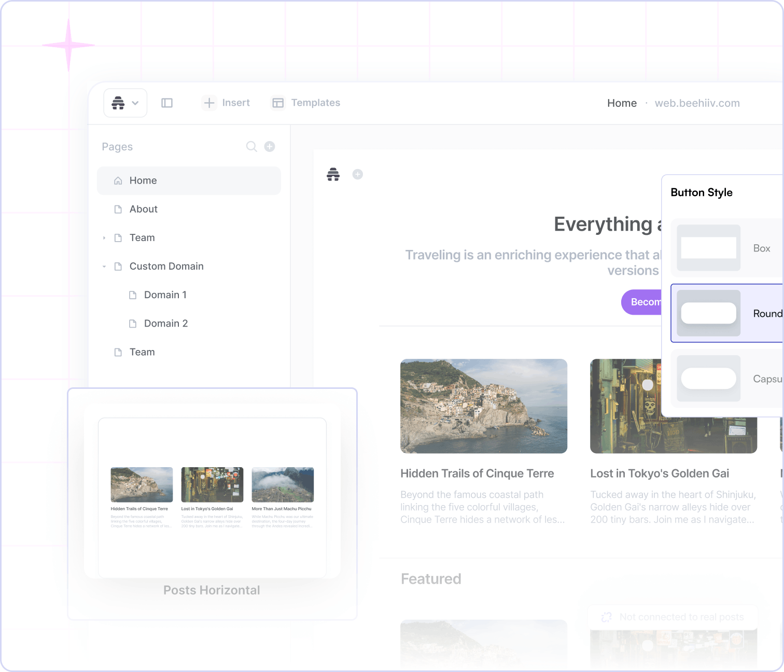Click the Pages panel heading
784x672 pixels.
117,147
